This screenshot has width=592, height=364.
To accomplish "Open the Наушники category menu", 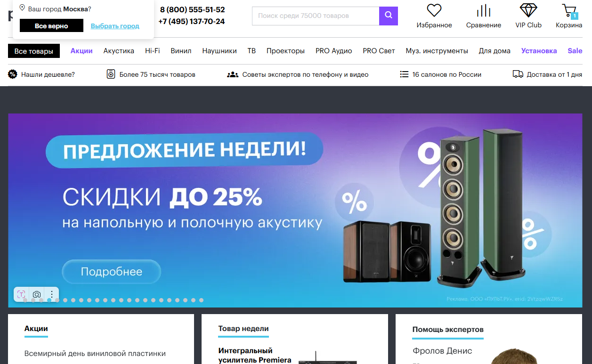I will pos(219,51).
